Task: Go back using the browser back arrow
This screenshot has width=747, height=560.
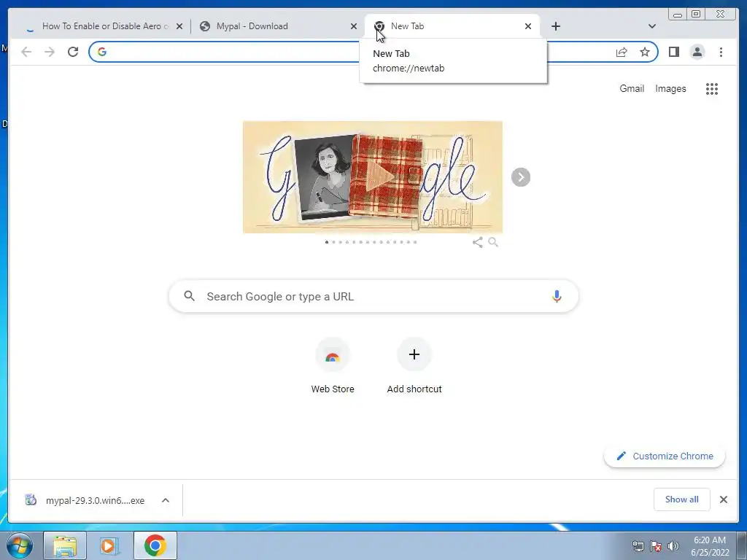Action: pos(26,52)
